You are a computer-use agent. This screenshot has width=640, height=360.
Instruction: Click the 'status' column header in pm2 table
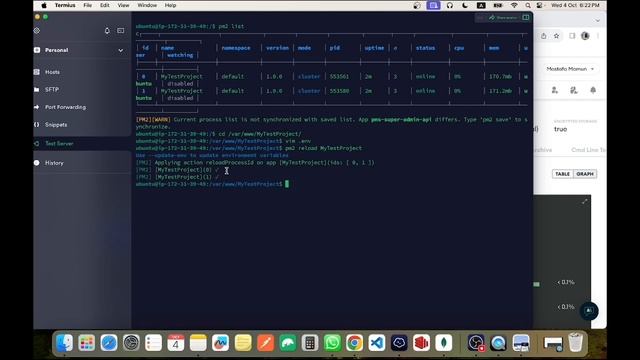425,48
